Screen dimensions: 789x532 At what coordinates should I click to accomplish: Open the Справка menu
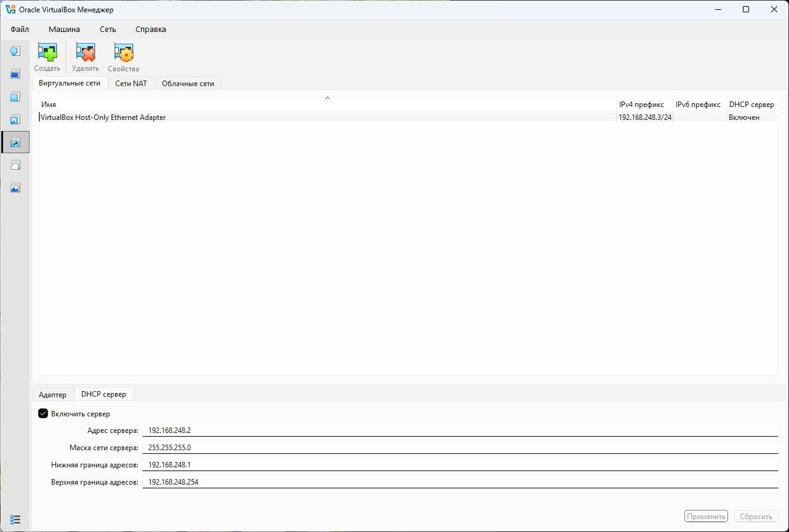tap(150, 29)
